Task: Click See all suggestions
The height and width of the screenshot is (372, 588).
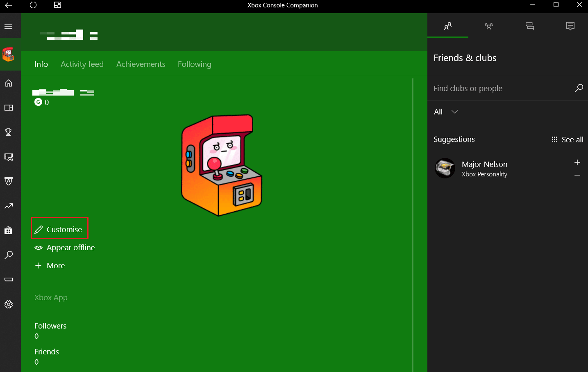Action: pos(568,139)
